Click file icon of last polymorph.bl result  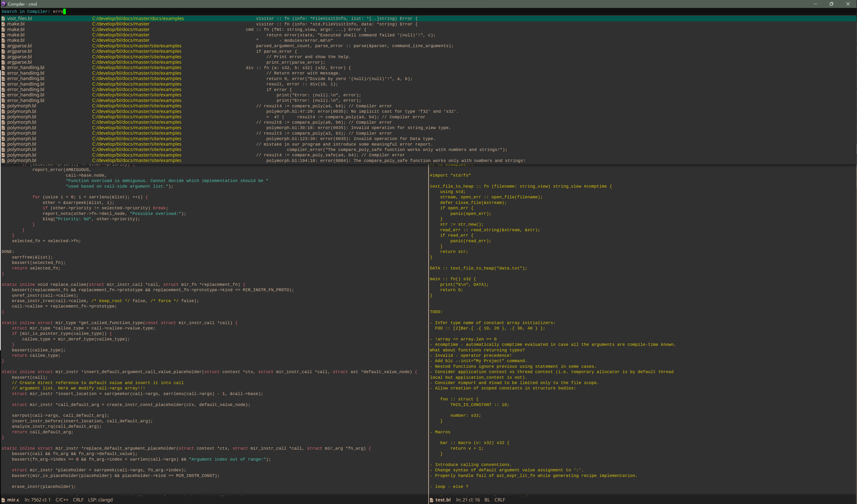[3, 160]
